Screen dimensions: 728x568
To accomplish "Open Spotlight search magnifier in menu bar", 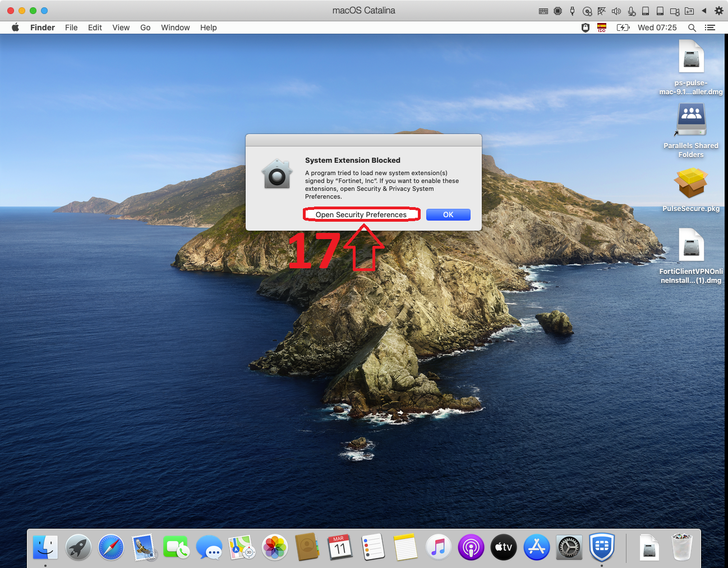I will point(692,28).
